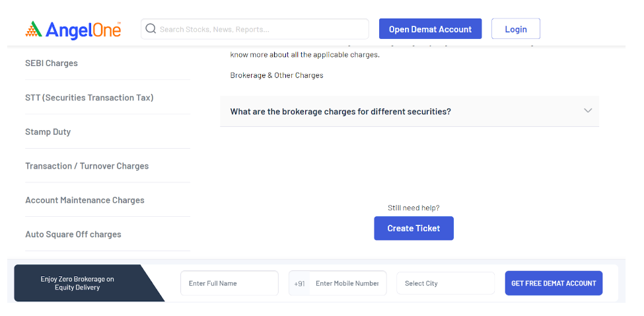Image resolution: width=644 pixels, height=316 pixels.
Task: Click the search magnifier icon
Action: coord(151,29)
